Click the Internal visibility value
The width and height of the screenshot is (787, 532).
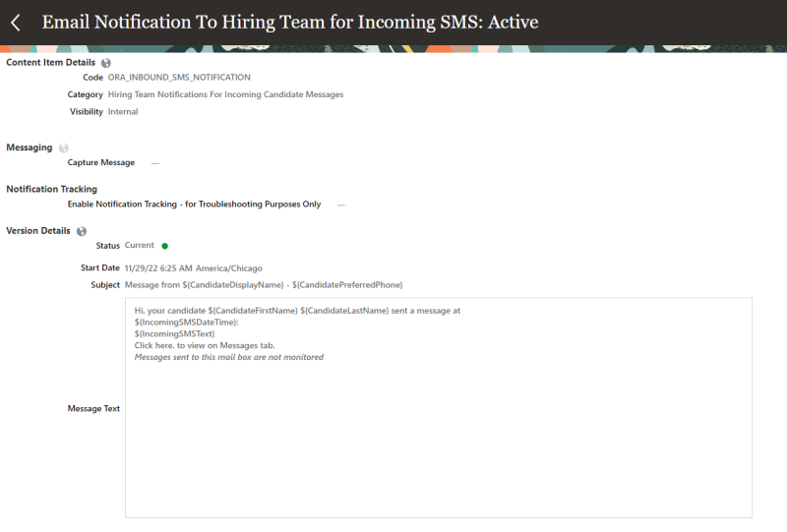[123, 112]
